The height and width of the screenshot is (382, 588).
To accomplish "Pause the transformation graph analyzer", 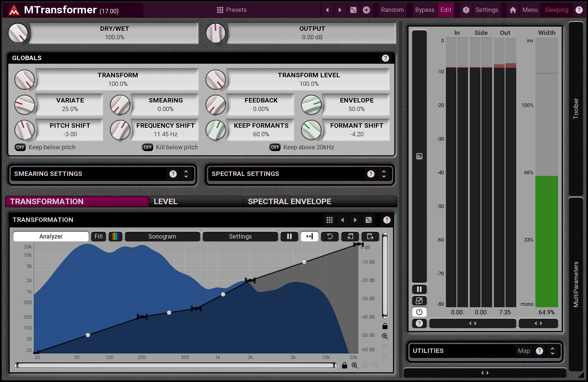I will tap(289, 236).
